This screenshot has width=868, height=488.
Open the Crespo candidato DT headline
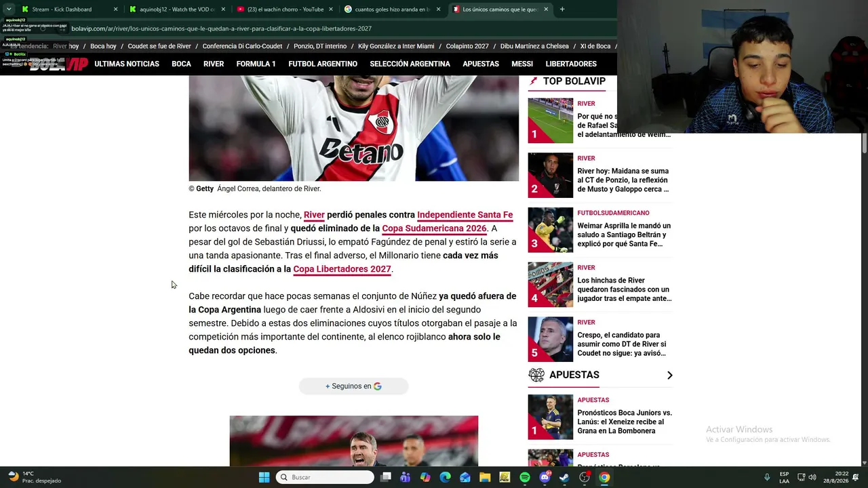coord(622,344)
